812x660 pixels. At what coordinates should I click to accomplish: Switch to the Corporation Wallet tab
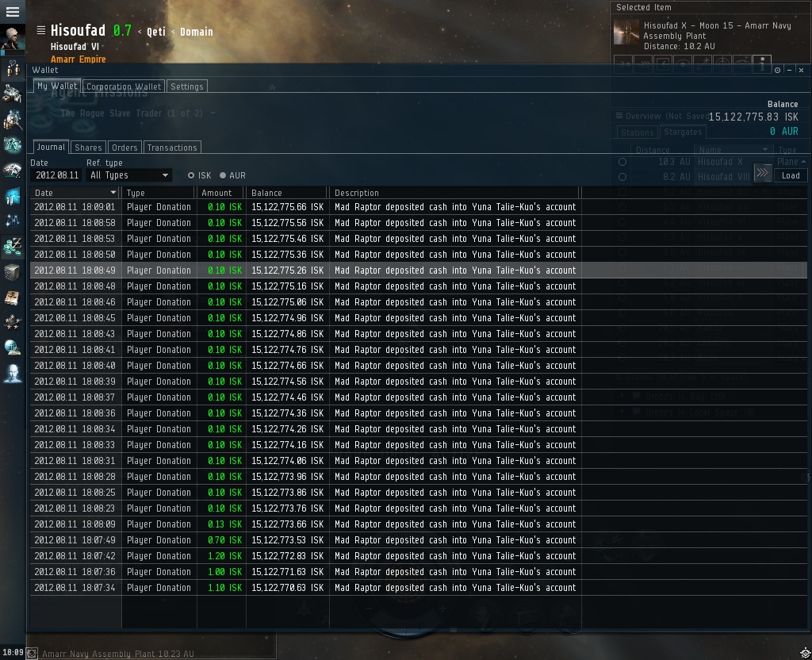124,86
